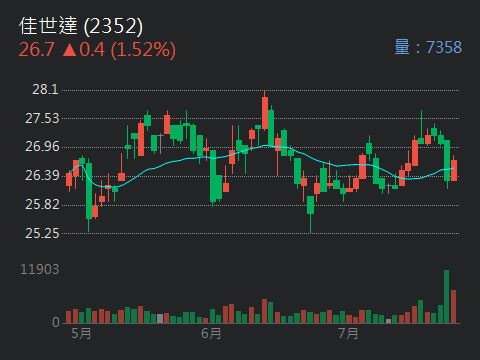Click the 6月 date axis label
The height and width of the screenshot is (360, 480).
click(x=211, y=333)
